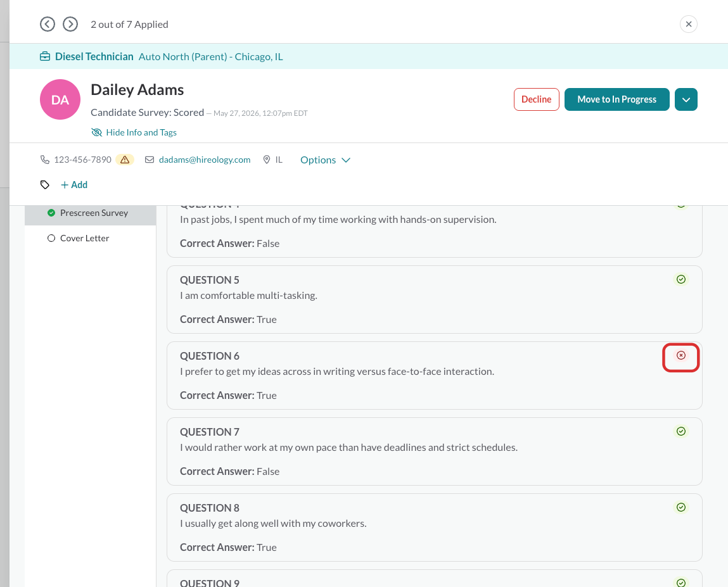This screenshot has height=587, width=728.
Task: Click Question 9 correct checkmark icon
Action: 681,583
